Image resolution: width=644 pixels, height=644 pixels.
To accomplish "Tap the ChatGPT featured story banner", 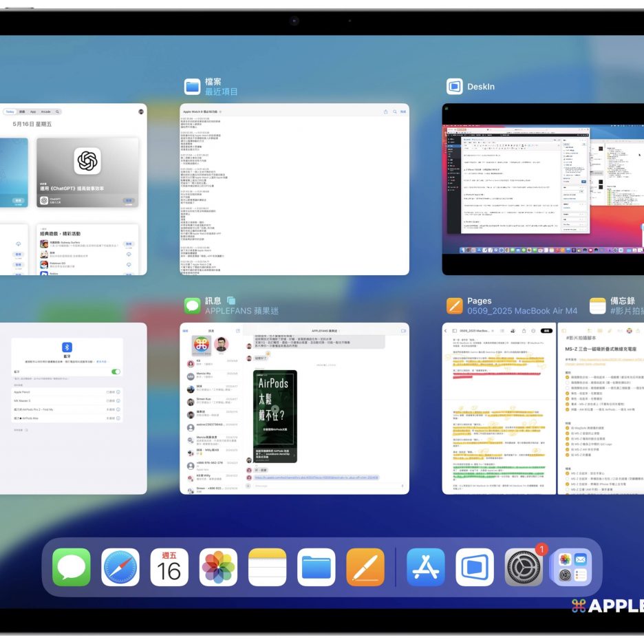I will tap(87, 172).
